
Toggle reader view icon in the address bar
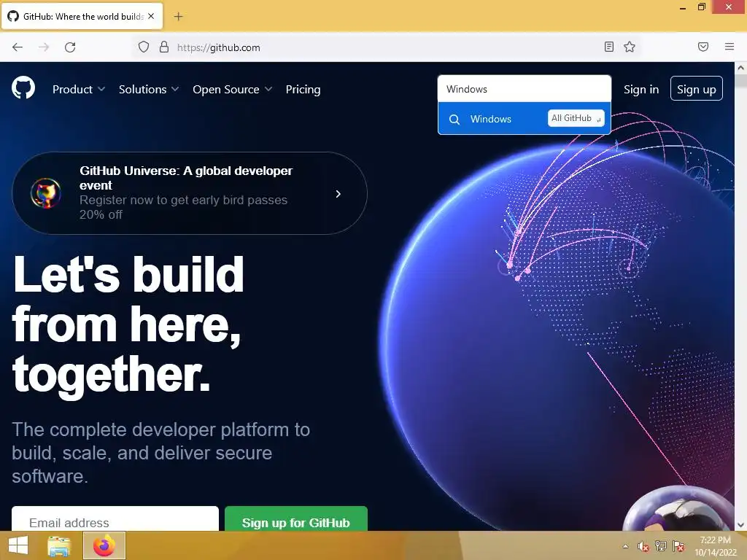click(x=609, y=47)
